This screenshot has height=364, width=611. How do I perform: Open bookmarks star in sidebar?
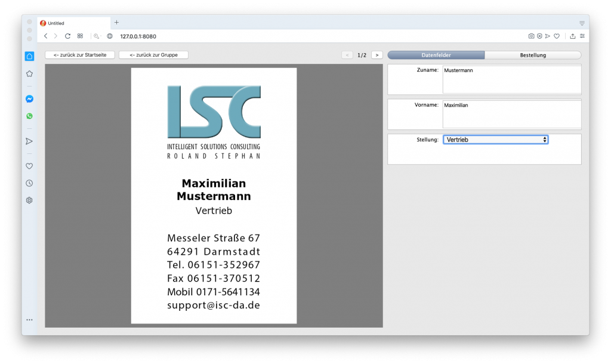tap(29, 73)
